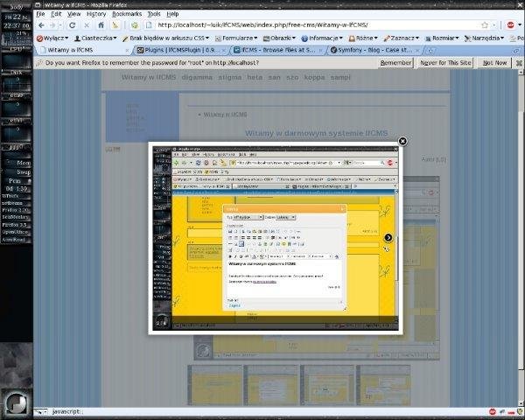Click the Witamy w lfCMS breadcrumb link
This screenshot has height=420, width=525.
click(225, 115)
